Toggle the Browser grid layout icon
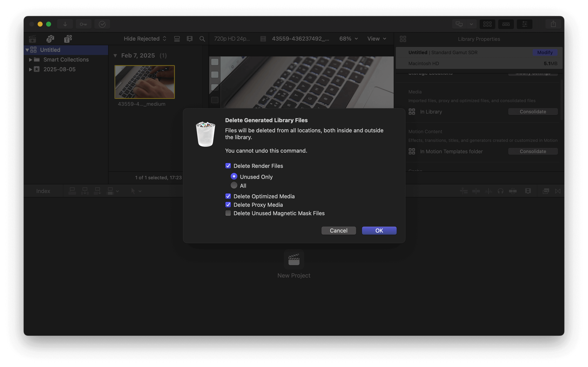This screenshot has height=367, width=588. [x=487, y=24]
